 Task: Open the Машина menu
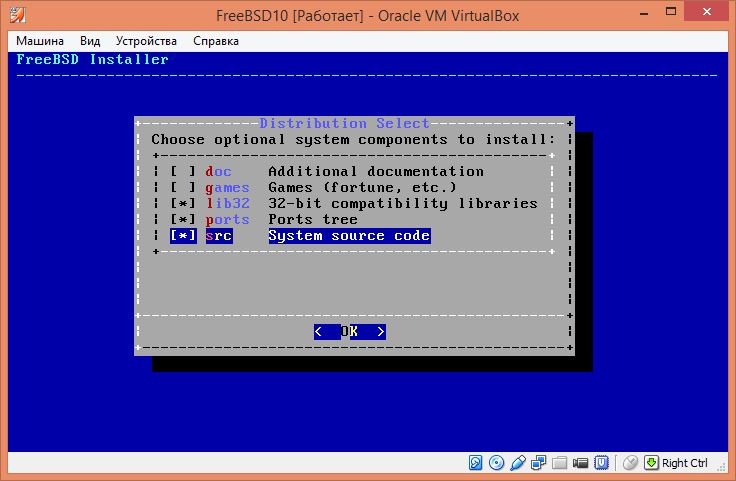point(40,41)
